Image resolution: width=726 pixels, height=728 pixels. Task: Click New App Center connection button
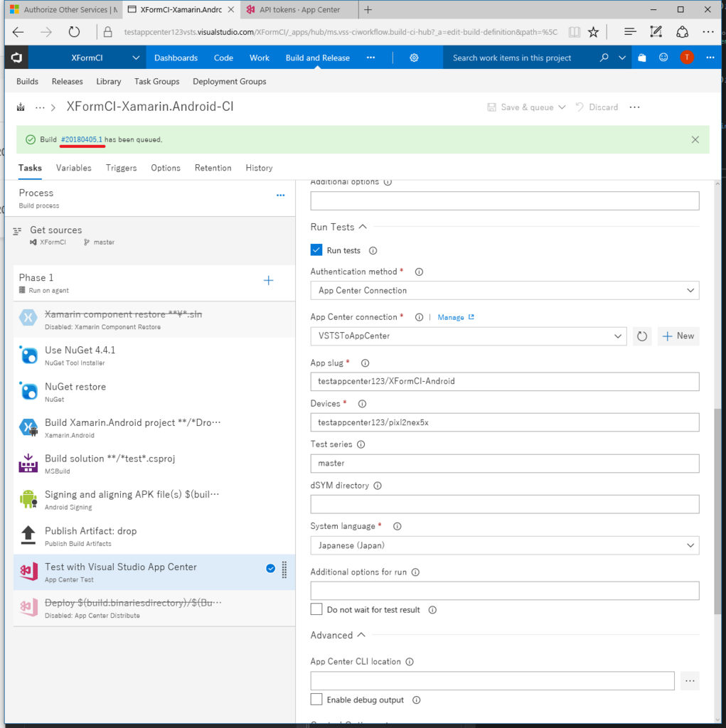tap(678, 336)
